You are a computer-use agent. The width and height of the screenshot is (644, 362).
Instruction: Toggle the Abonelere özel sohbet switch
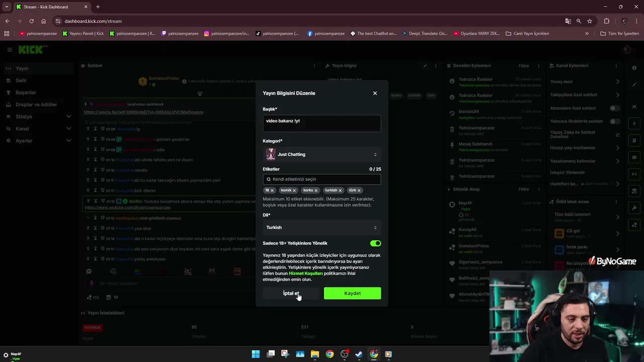point(614,108)
